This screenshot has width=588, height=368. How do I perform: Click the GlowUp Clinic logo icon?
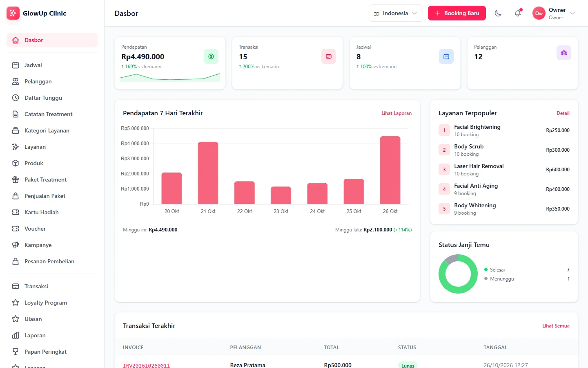pos(13,13)
